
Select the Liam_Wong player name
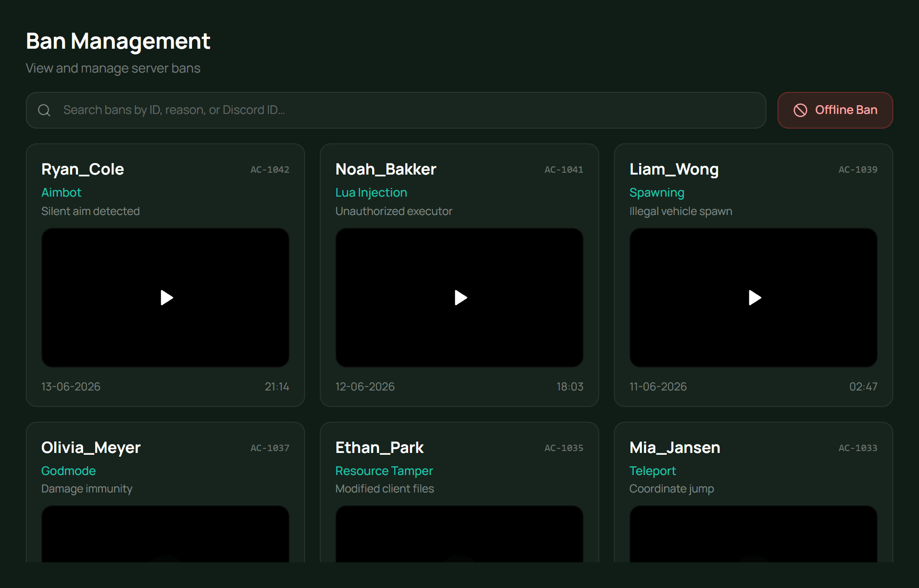coord(674,170)
